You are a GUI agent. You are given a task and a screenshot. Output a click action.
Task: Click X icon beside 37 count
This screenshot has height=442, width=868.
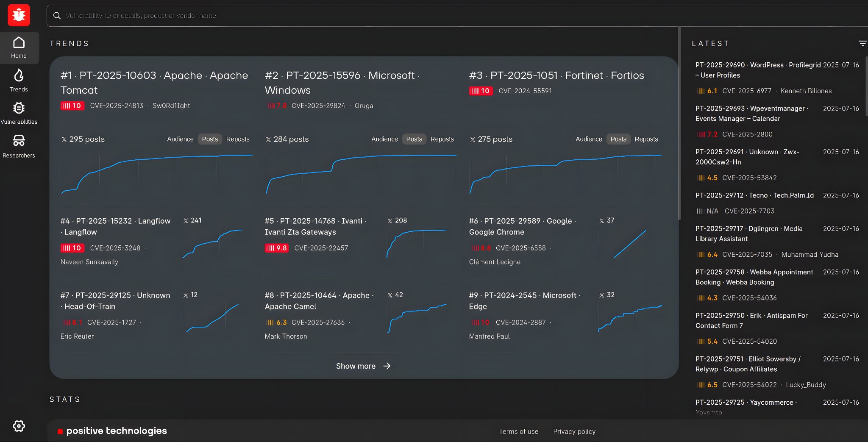tap(601, 221)
